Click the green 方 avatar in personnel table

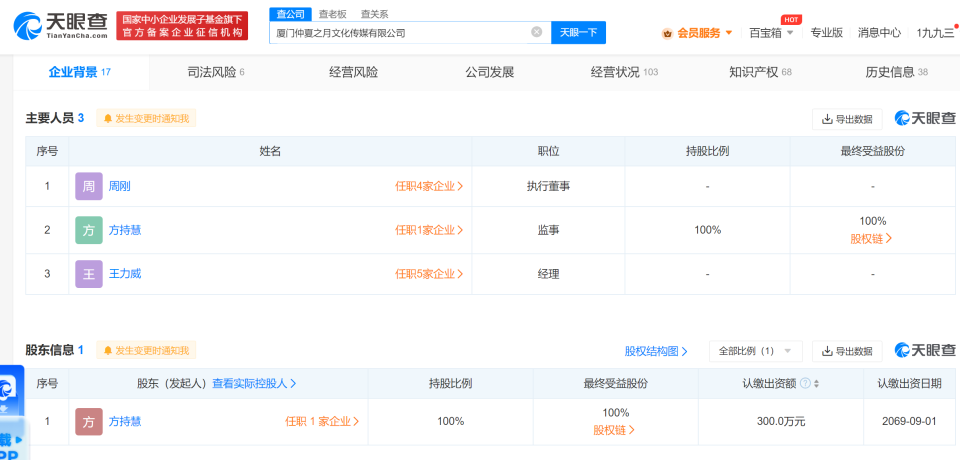pos(88,230)
